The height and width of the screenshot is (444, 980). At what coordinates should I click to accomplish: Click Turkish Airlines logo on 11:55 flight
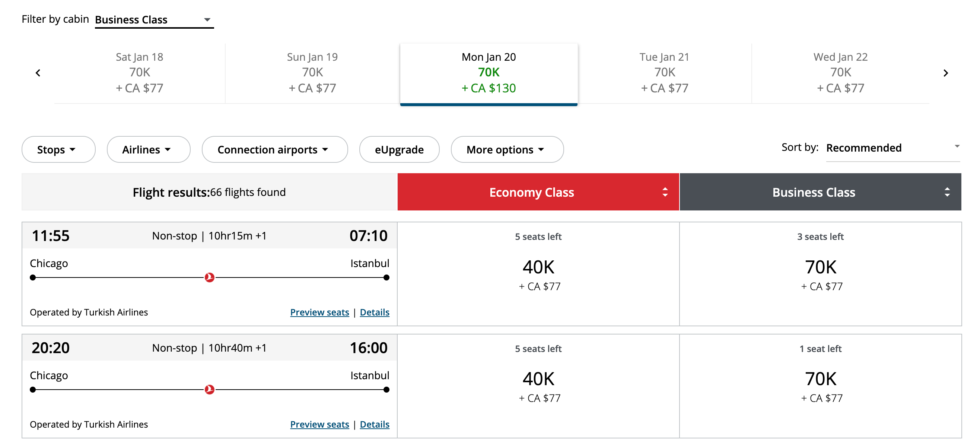point(209,277)
